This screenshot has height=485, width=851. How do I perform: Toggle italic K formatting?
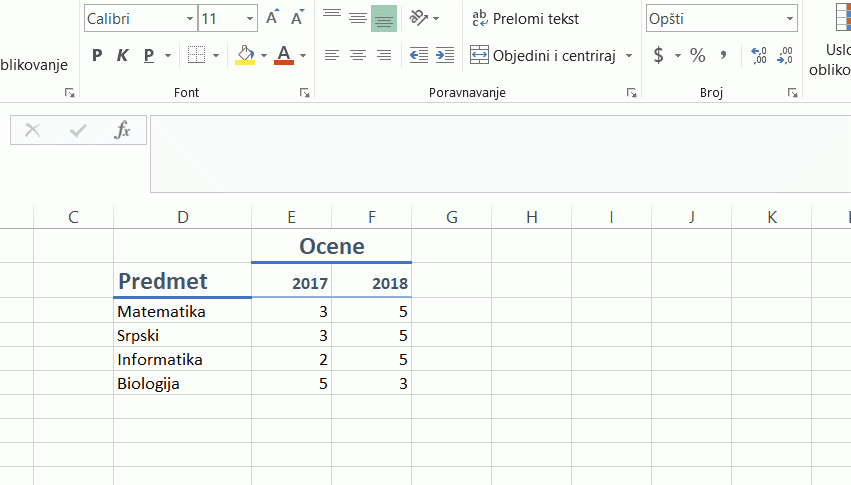(123, 55)
